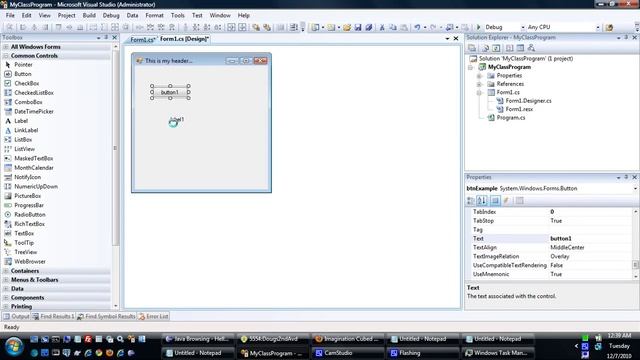The image size is (640, 360).
Task: Open the btnExample object selector dropdown
Action: 635,189
